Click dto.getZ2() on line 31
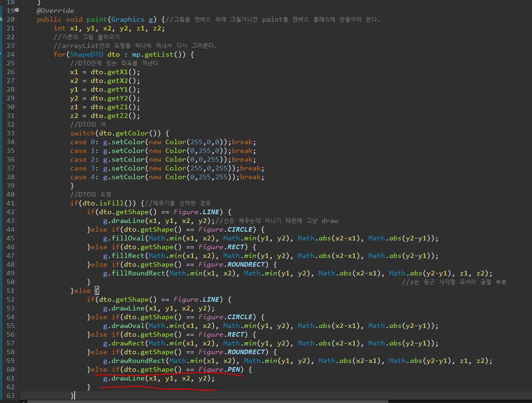The width and height of the screenshot is (532, 403). point(114,116)
